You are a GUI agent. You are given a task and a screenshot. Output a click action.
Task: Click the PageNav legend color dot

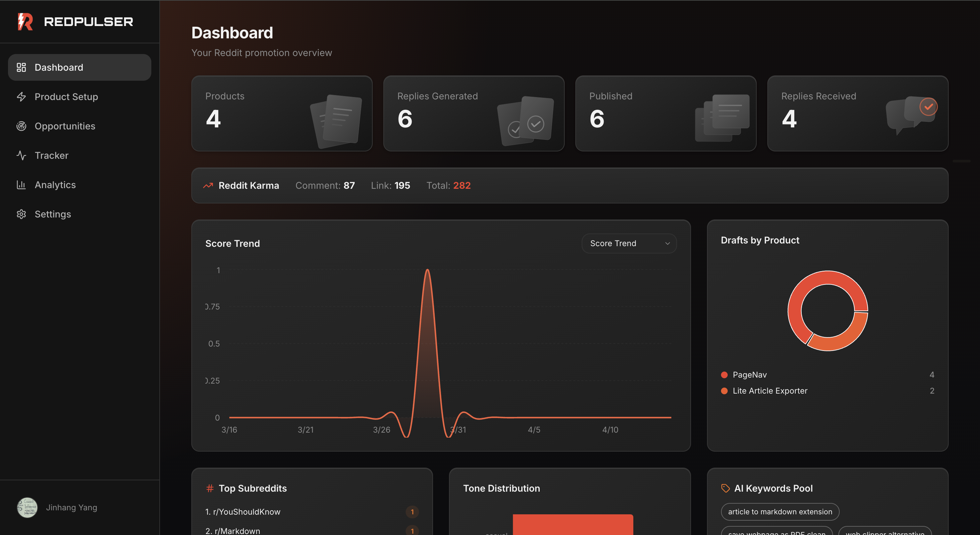pos(724,375)
